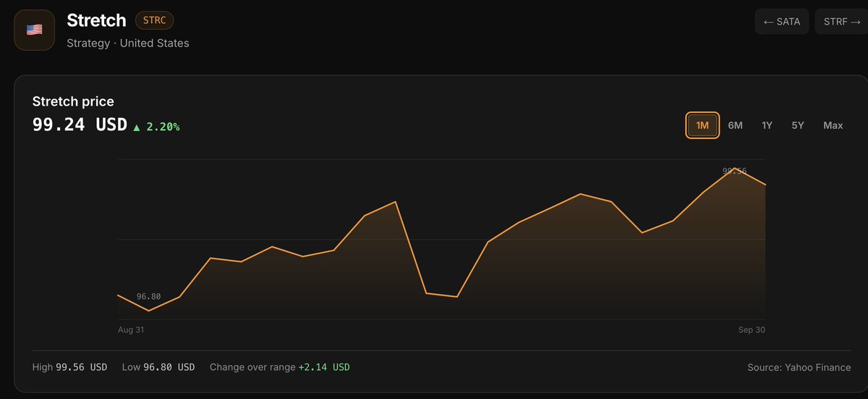Click the Aug 31 axis date
The width and height of the screenshot is (868, 399).
(x=131, y=329)
